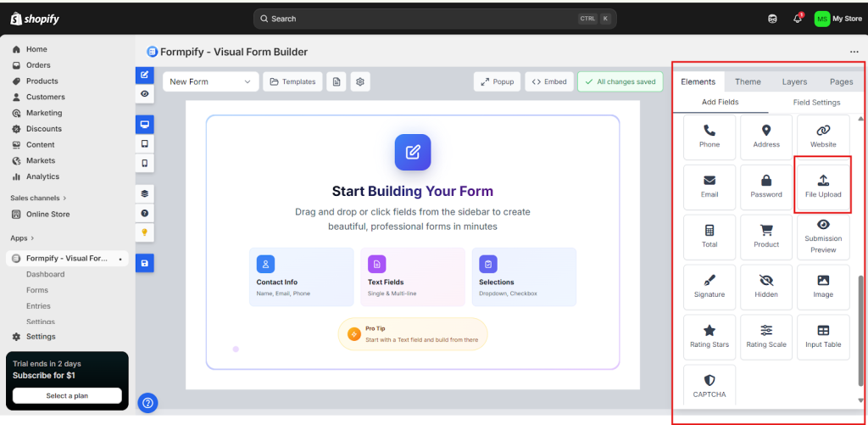Insert the Hidden field element
Screen dimensions: 868x425
coord(765,286)
